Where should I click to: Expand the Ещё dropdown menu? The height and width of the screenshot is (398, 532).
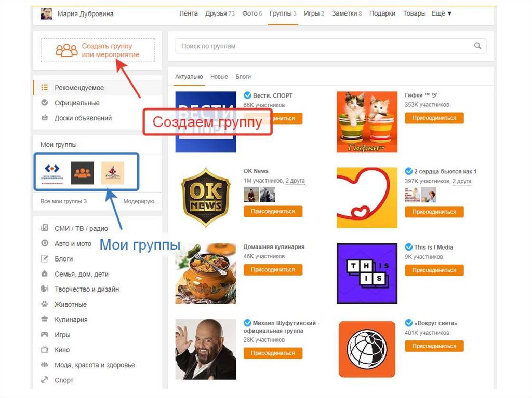tap(442, 13)
